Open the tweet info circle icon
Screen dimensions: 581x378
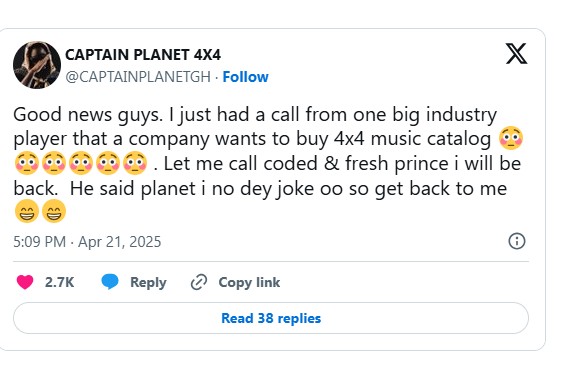coord(517,241)
